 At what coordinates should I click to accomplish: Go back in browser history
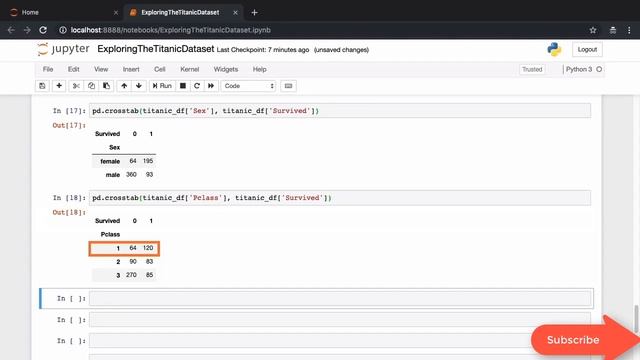pos(11,30)
